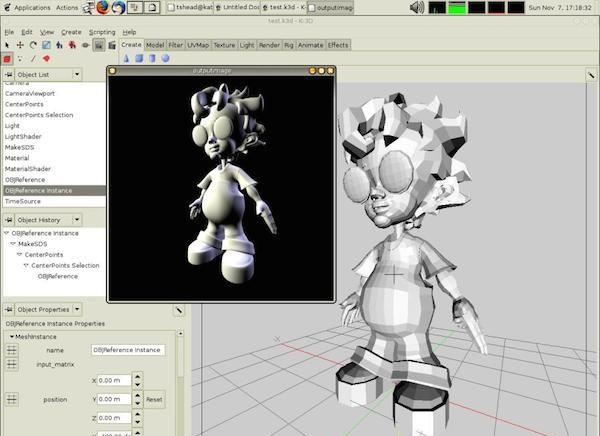Click the position X input field
Screen dimensions: 600x436
114,380
